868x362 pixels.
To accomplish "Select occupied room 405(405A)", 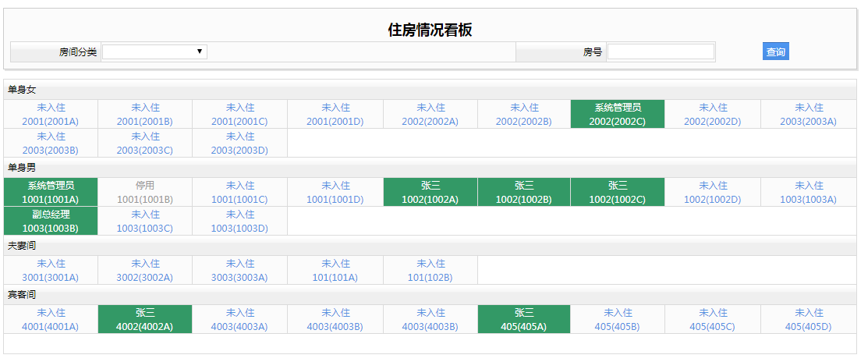I will [x=524, y=320].
